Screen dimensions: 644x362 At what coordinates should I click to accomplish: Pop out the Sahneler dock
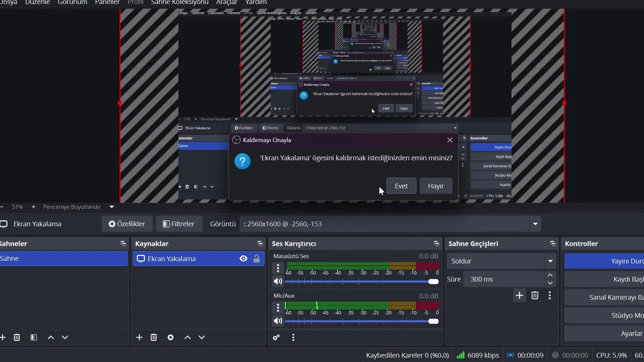point(123,243)
